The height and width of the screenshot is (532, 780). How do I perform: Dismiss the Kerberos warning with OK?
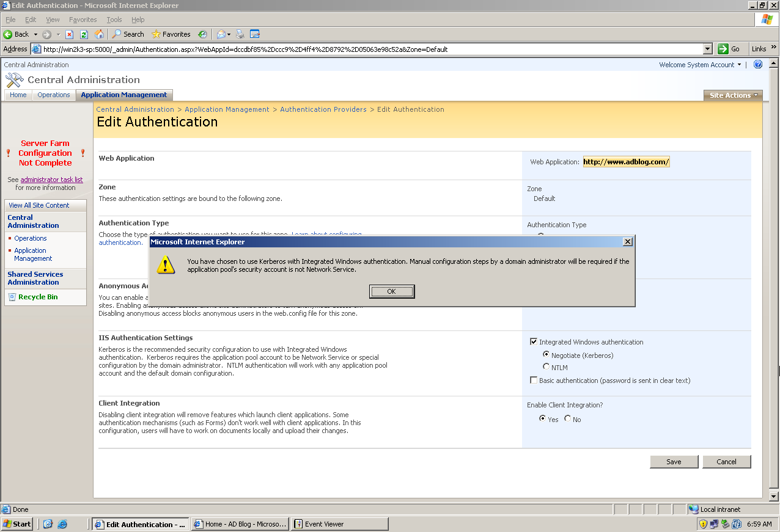point(392,291)
